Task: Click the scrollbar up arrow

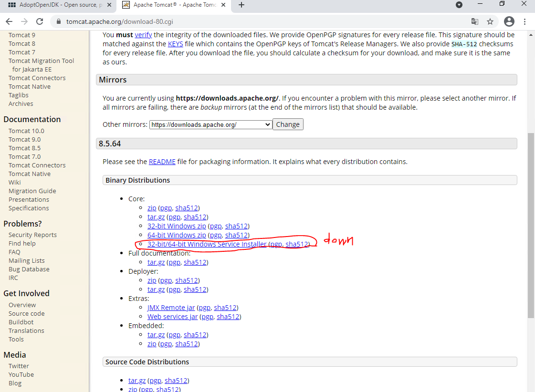Action: pyautogui.click(x=531, y=35)
